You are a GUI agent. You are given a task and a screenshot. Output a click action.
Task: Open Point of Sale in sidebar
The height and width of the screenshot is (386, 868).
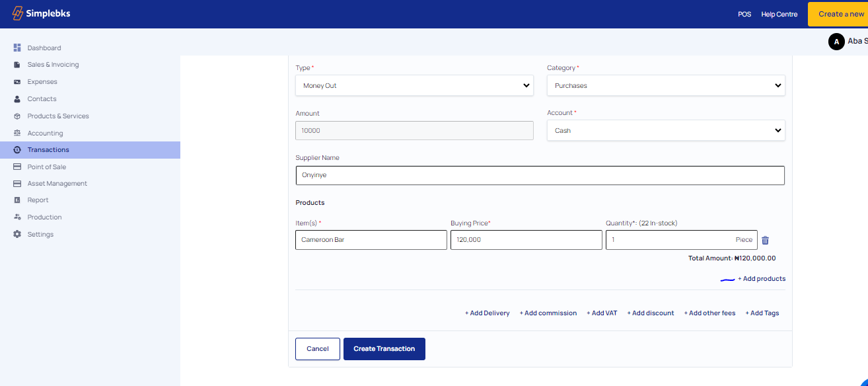pos(46,167)
